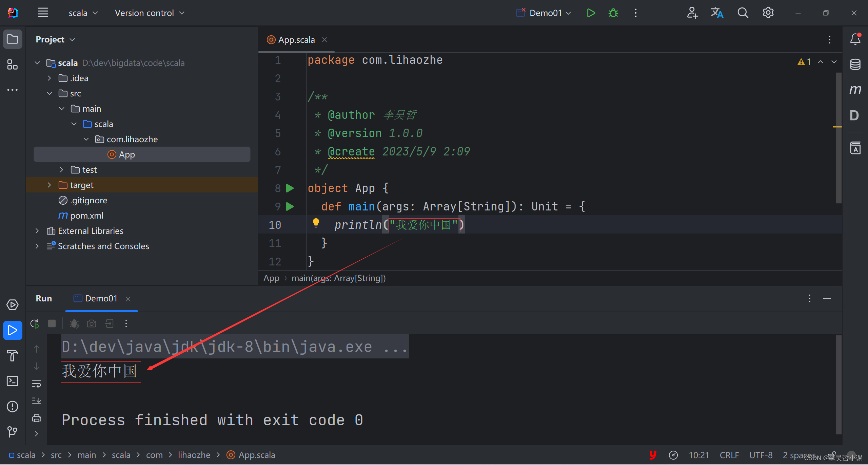
Task: Open Run panel options menu
Action: click(x=810, y=298)
